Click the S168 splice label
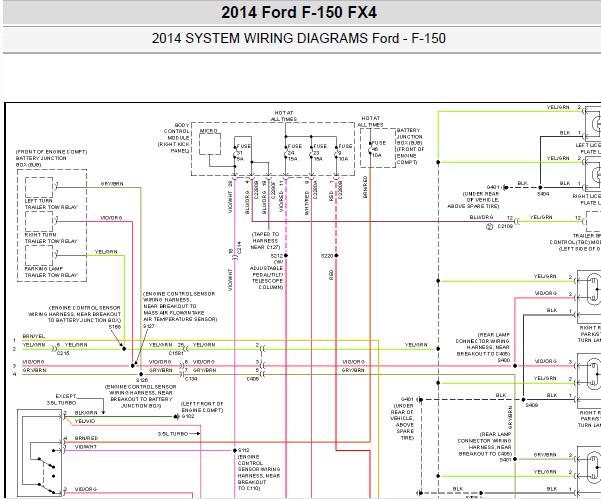This screenshot has height=499, width=601. point(115,327)
